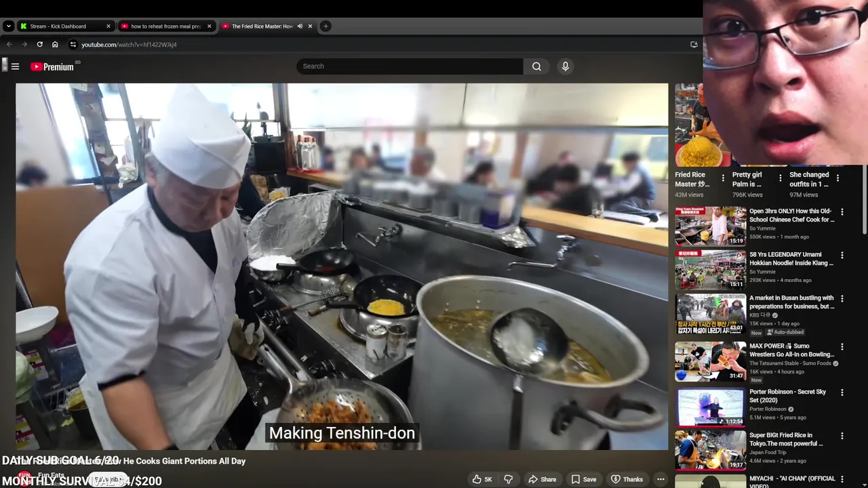
Task: Go to YouTube Premium home logo
Action: (x=52, y=66)
